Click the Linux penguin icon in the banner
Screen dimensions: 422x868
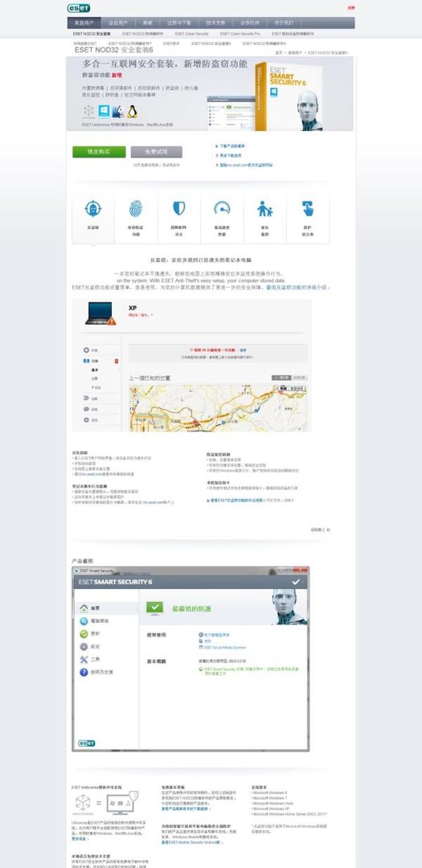[x=132, y=111]
